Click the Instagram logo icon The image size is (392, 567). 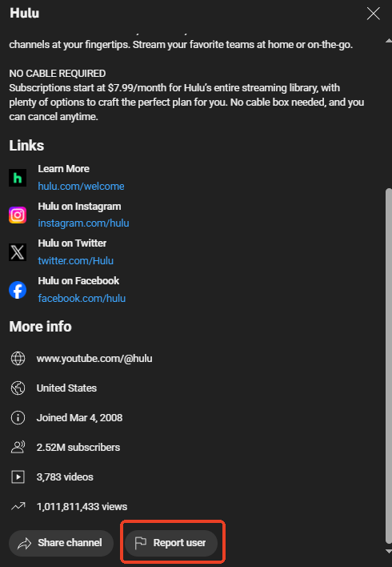pyautogui.click(x=18, y=215)
